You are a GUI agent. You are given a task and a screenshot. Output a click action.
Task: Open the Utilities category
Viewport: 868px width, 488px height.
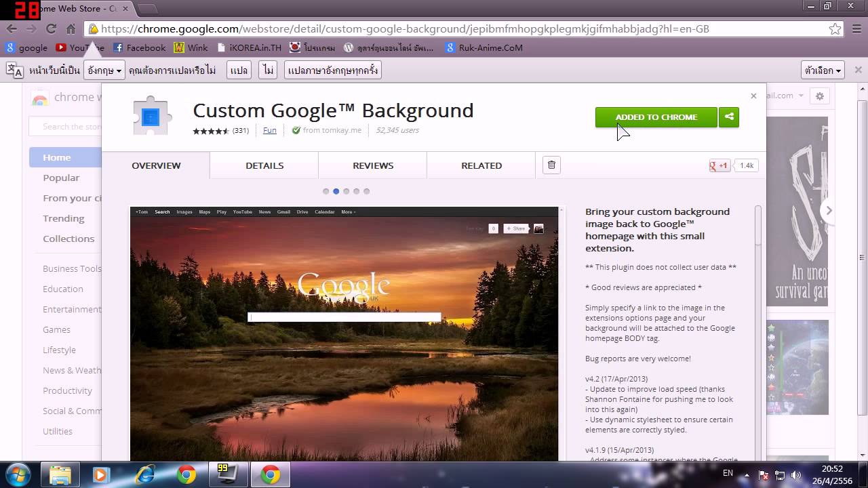(58, 431)
